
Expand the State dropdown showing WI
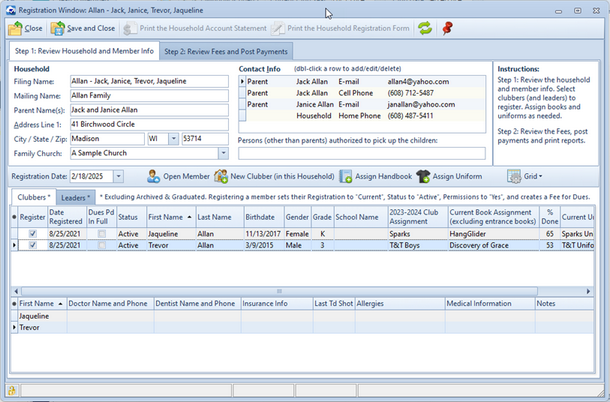click(x=174, y=139)
